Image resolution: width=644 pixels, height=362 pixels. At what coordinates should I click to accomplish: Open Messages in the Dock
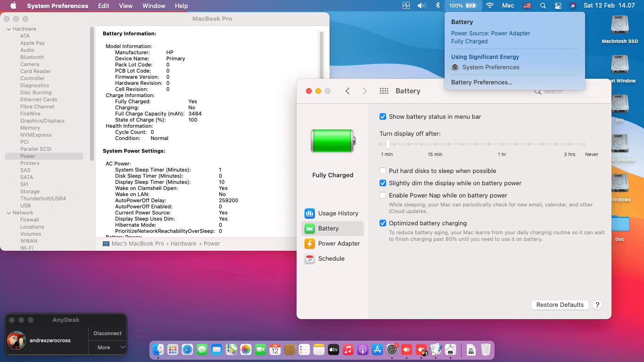tap(202, 349)
